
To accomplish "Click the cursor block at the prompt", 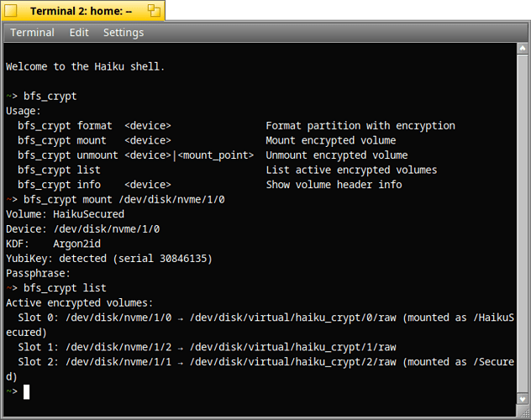I will coord(26,392).
